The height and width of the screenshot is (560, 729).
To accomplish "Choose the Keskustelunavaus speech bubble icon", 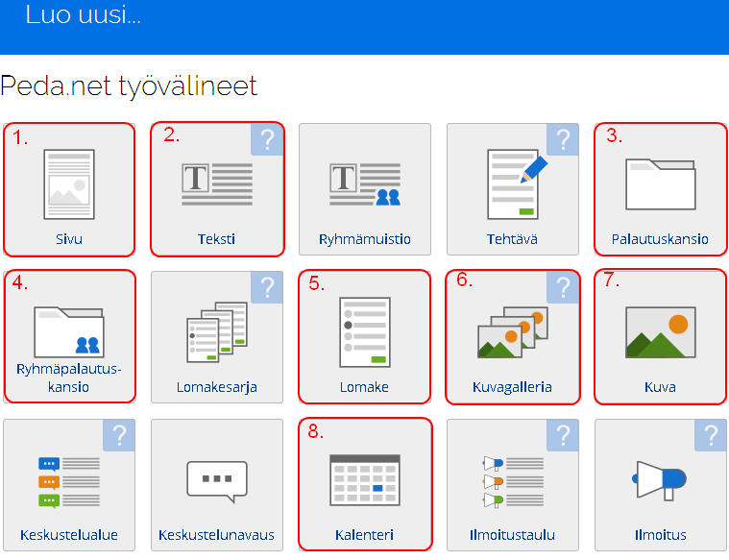I will pyautogui.click(x=217, y=482).
